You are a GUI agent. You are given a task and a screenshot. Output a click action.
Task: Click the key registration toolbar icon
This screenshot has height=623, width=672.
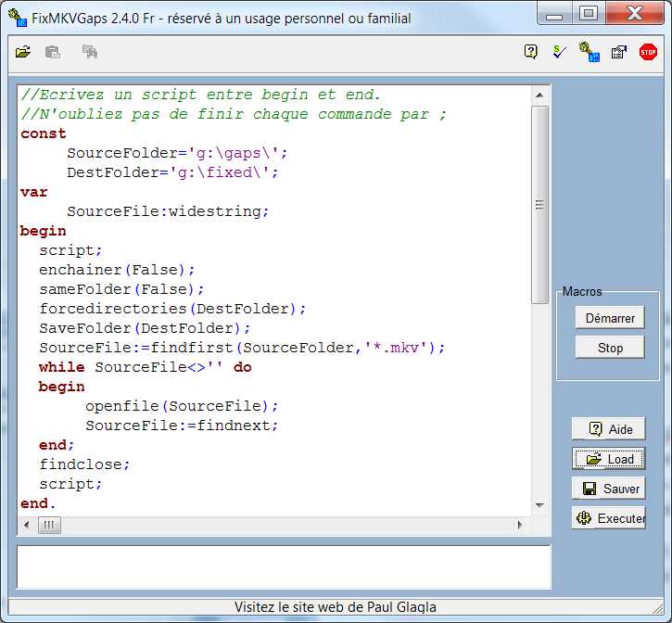click(x=589, y=53)
